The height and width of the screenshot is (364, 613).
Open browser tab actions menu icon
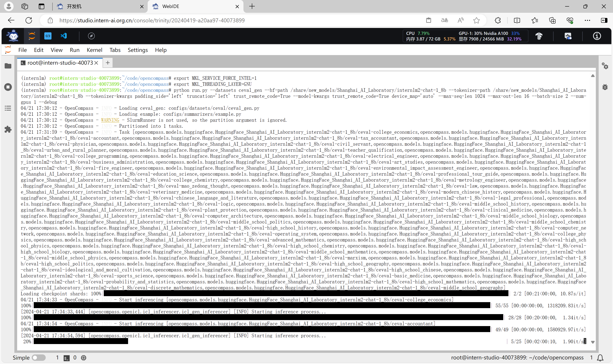[x=42, y=6]
